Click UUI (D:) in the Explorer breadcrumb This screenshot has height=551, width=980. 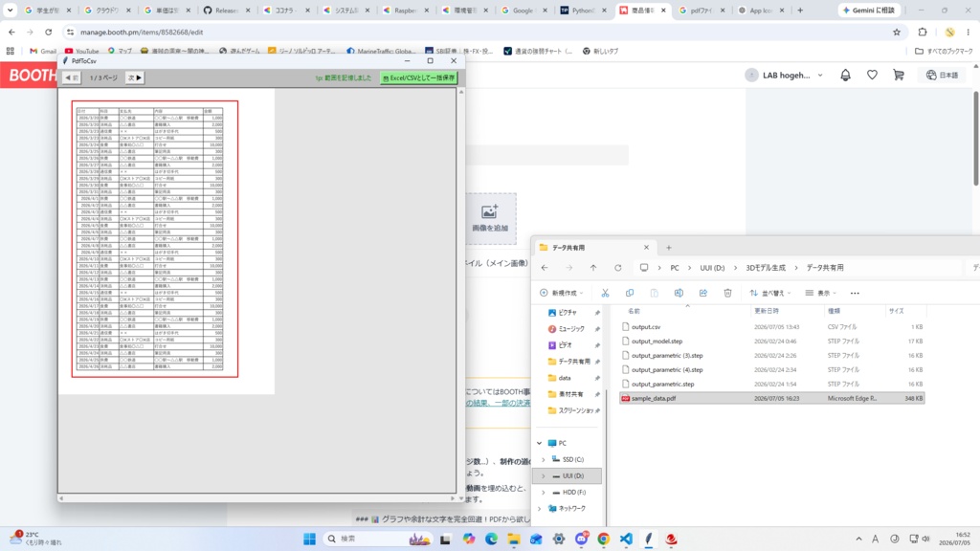pyautogui.click(x=712, y=268)
